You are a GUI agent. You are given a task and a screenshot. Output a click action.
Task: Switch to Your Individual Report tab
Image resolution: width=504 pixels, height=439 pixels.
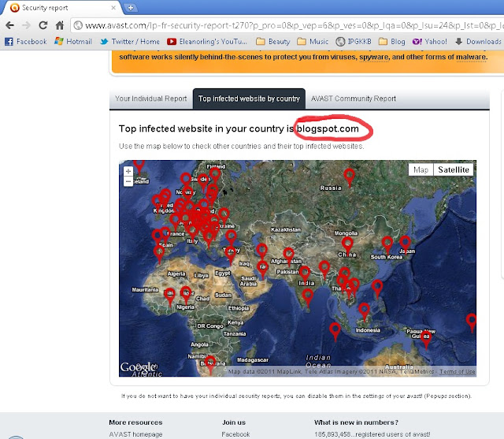tap(151, 99)
